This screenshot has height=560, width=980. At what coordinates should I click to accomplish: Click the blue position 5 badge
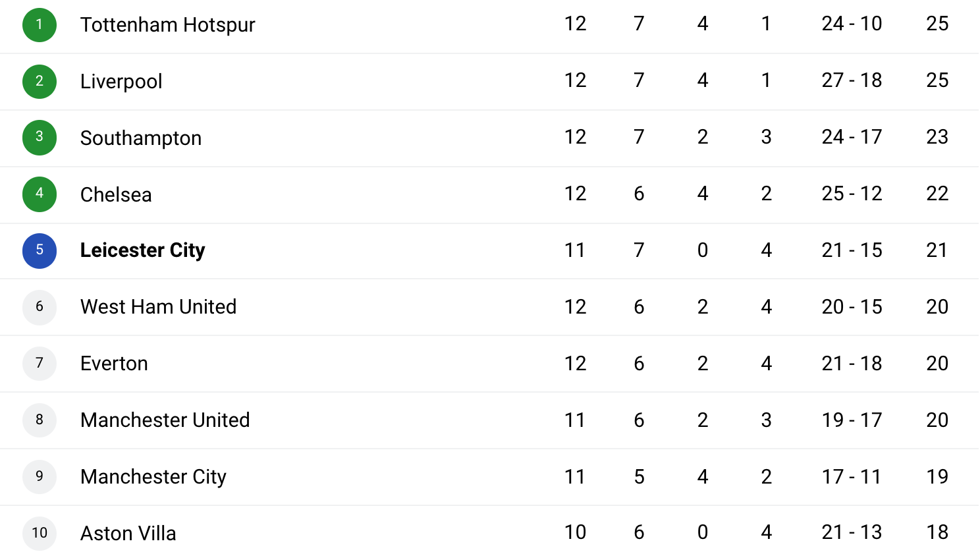[x=40, y=251]
